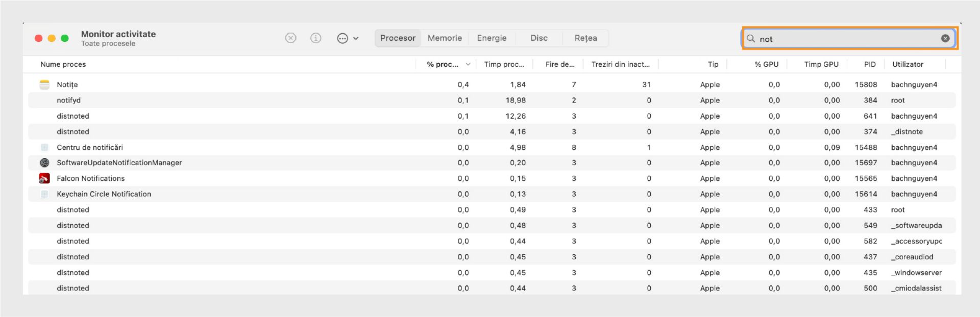Clear the search field text
This screenshot has height=317, width=980.
(945, 38)
